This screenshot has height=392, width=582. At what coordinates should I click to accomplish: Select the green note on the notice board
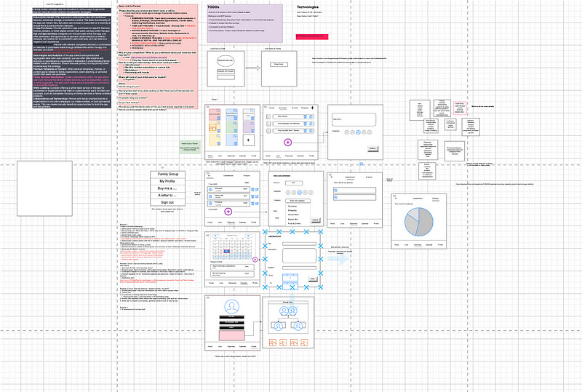pyautogui.click(x=231, y=127)
